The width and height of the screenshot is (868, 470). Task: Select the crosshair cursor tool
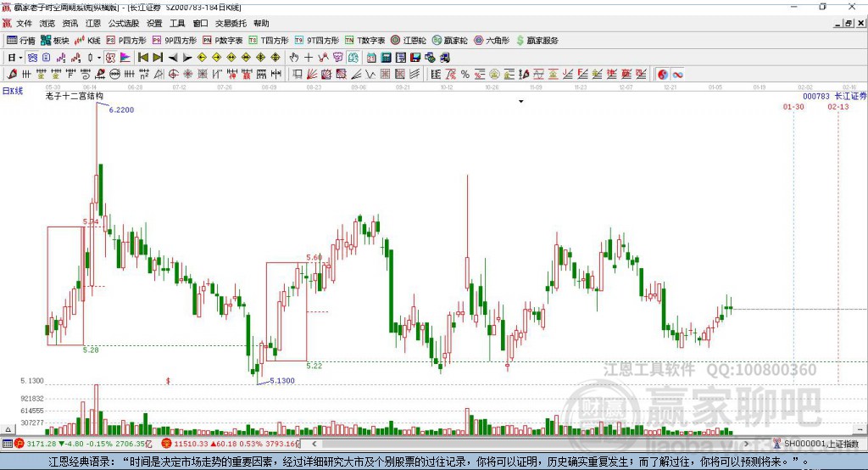(309, 58)
